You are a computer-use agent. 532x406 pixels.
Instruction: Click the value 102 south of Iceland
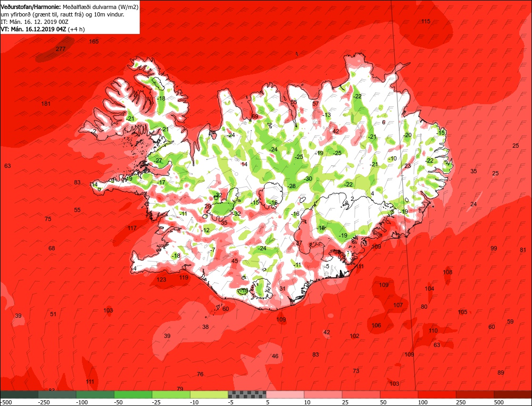tap(354, 336)
